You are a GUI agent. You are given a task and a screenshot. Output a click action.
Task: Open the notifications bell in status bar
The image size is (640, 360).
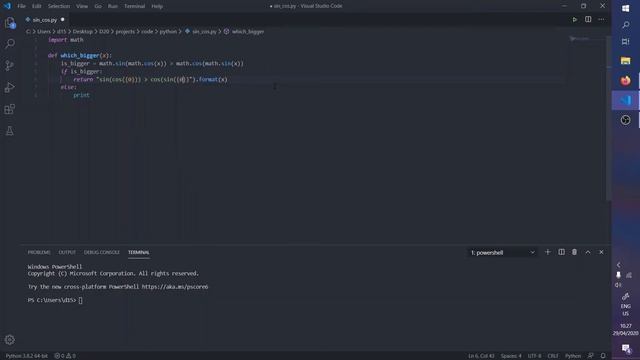point(603,356)
